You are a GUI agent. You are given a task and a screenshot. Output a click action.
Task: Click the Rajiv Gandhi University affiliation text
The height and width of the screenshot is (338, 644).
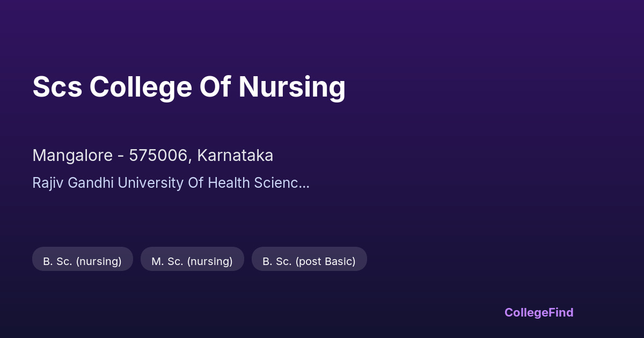171,183
